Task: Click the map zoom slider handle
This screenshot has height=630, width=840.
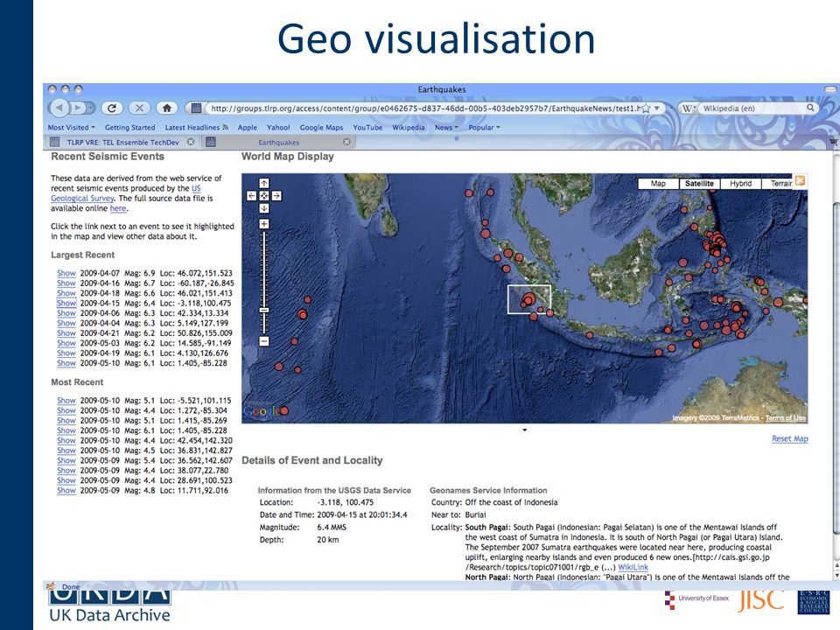Action: (x=264, y=310)
